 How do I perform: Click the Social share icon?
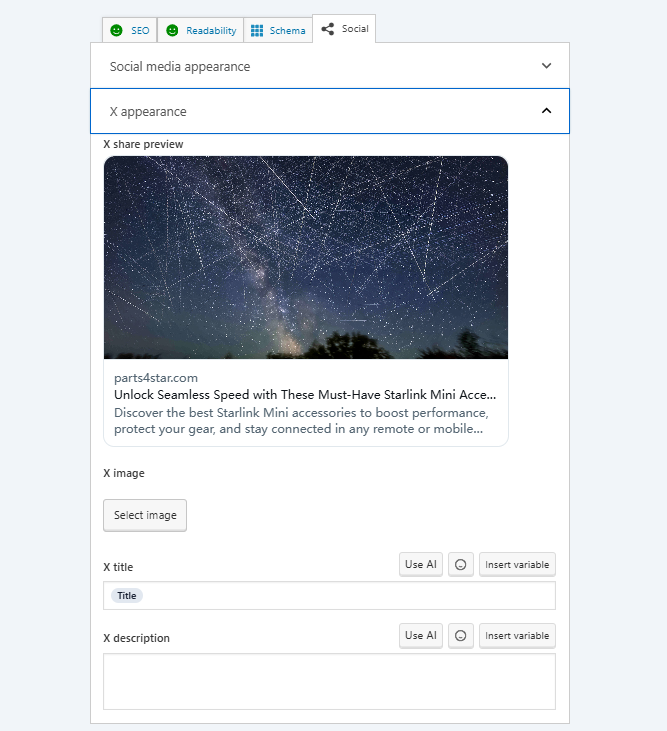[x=328, y=29]
